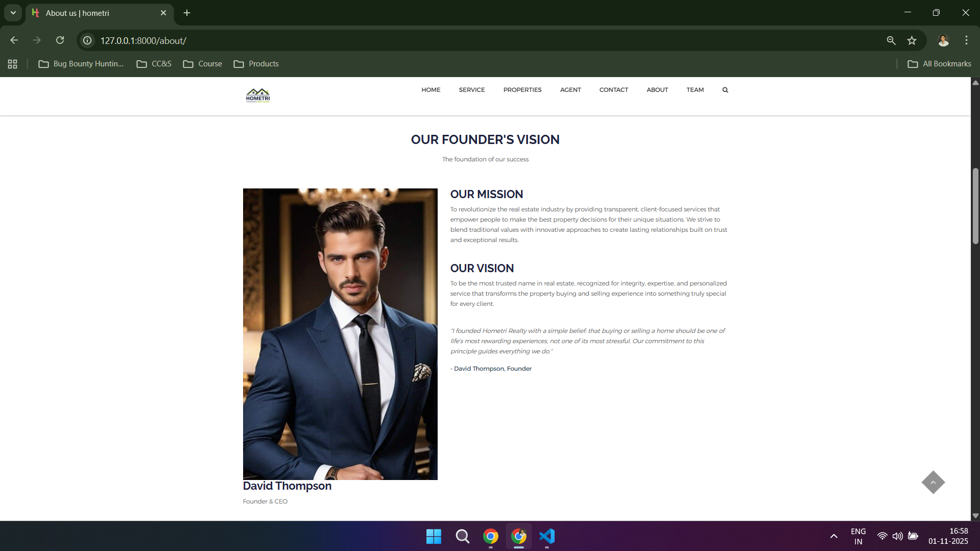Click the '- David Thompson, Founder' signature

491,369
